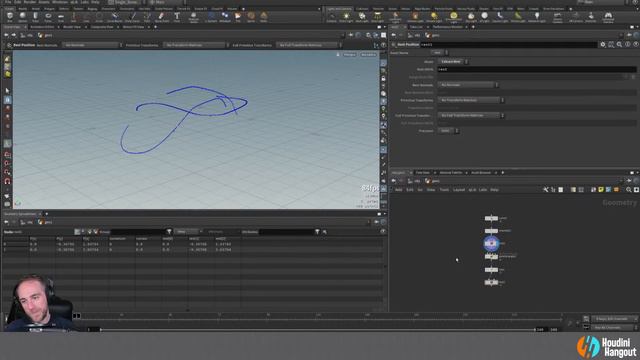Add a Point Light from the shelf

pyautogui.click(x=346, y=17)
